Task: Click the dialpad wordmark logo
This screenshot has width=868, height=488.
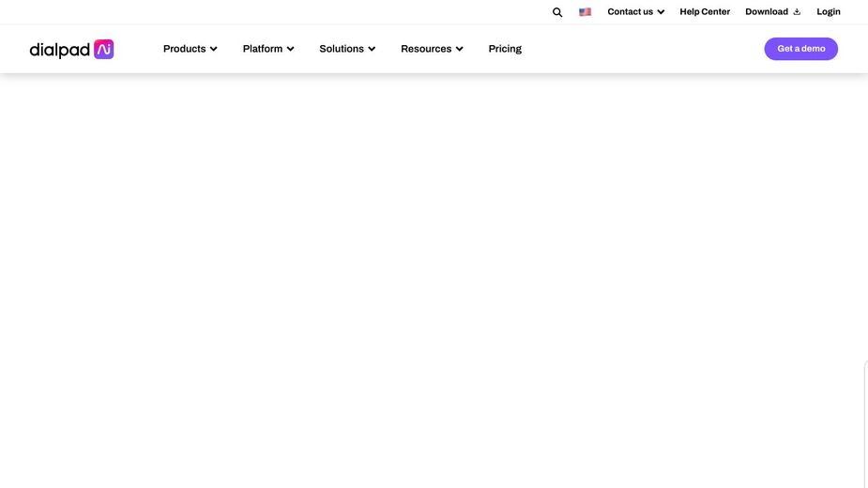Action: coord(60,50)
